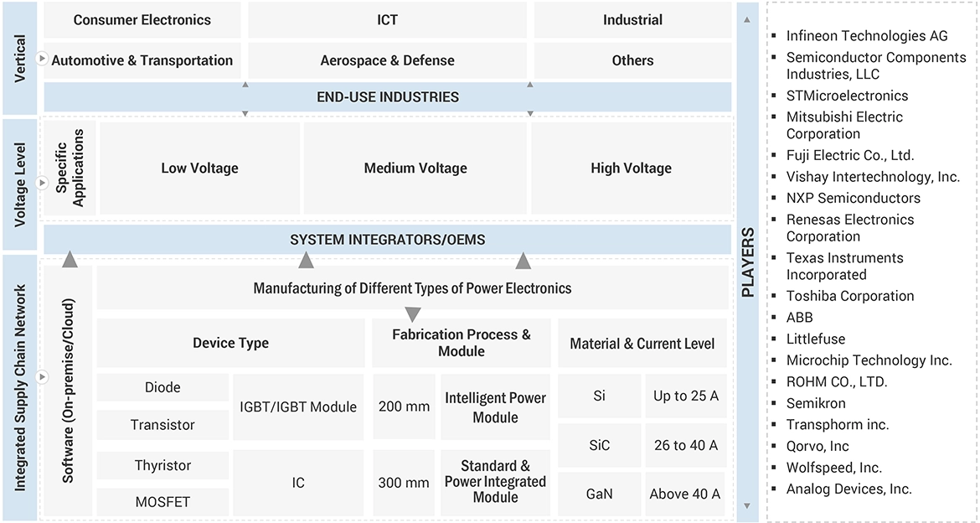Expand the Voltage Level section arrow

tap(42, 182)
